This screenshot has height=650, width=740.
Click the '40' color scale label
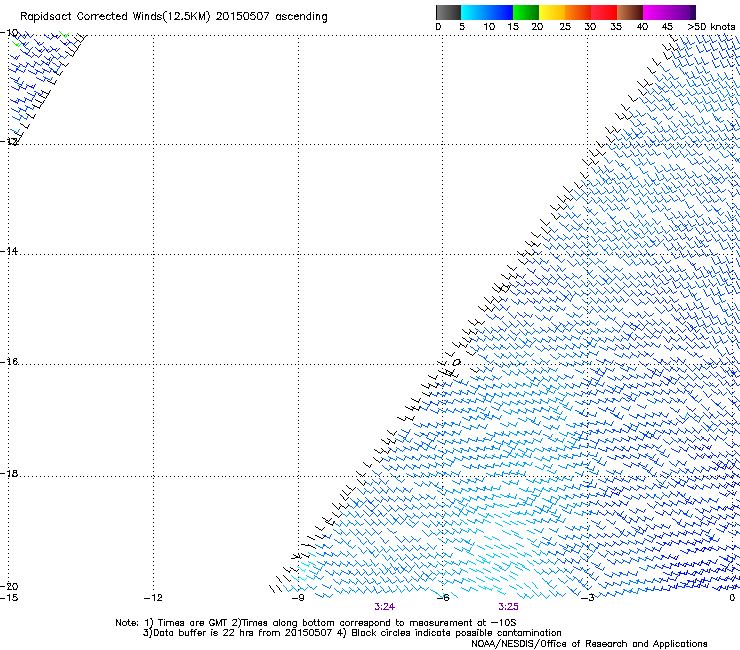pyautogui.click(x=642, y=27)
